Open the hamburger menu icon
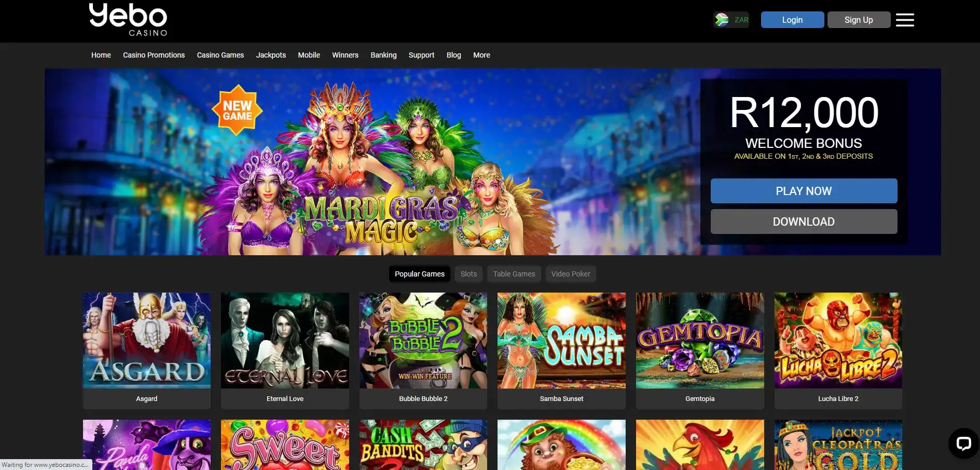The image size is (980, 470). [x=905, y=20]
